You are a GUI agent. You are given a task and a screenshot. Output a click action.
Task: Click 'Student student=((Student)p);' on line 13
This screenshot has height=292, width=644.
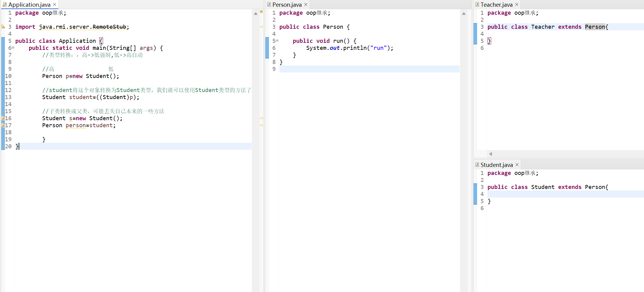coord(91,97)
